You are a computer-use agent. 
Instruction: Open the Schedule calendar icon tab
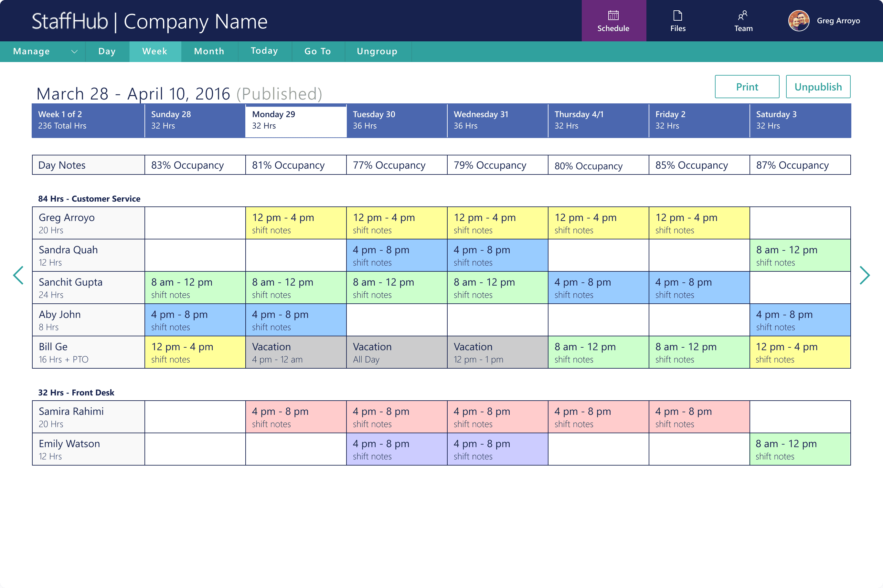(x=613, y=21)
